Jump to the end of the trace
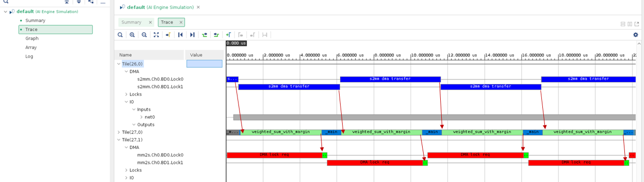Screen dimensions: 644x182 point(192,35)
